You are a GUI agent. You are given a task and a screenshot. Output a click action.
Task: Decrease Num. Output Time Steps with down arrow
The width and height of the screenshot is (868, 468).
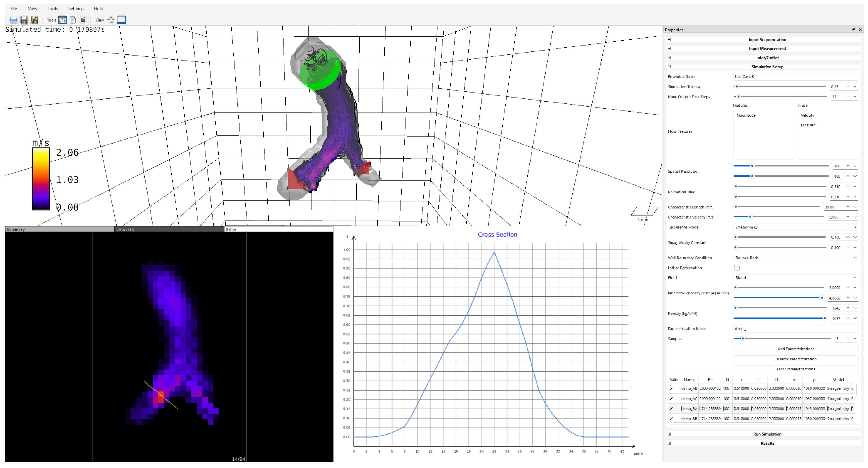pyautogui.click(x=855, y=97)
